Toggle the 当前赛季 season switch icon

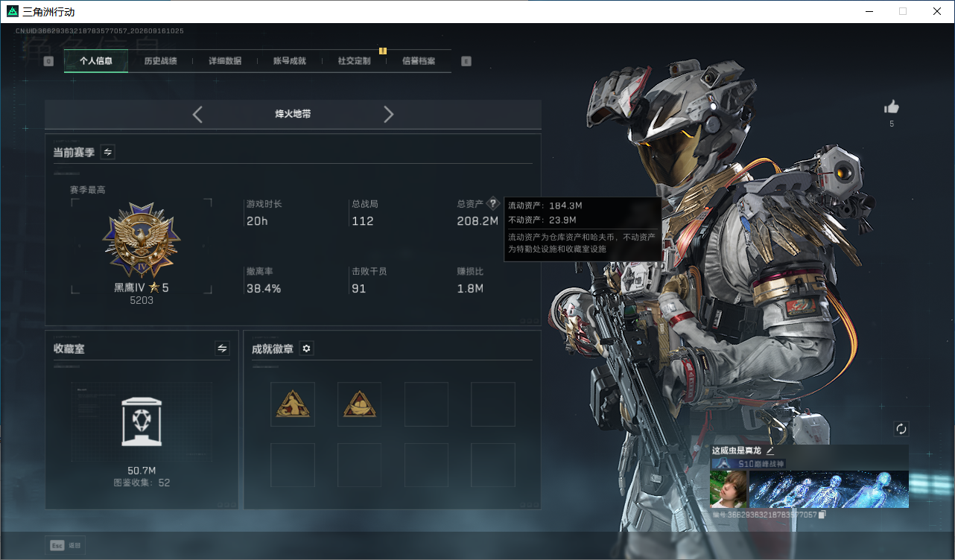click(x=108, y=152)
